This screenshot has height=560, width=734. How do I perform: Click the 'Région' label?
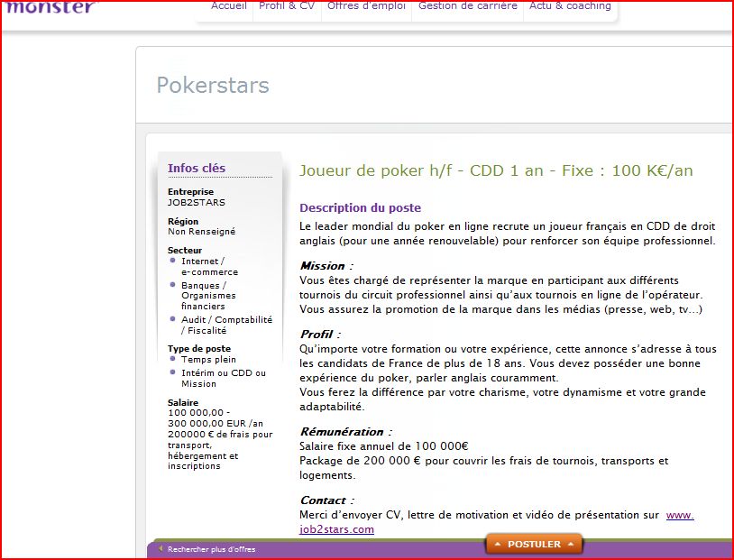pos(183,222)
